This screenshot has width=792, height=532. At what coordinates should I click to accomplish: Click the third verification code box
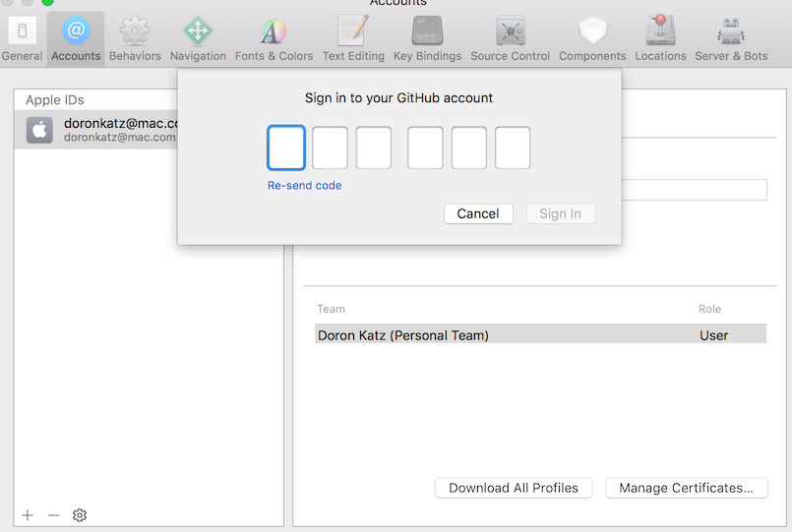click(373, 148)
